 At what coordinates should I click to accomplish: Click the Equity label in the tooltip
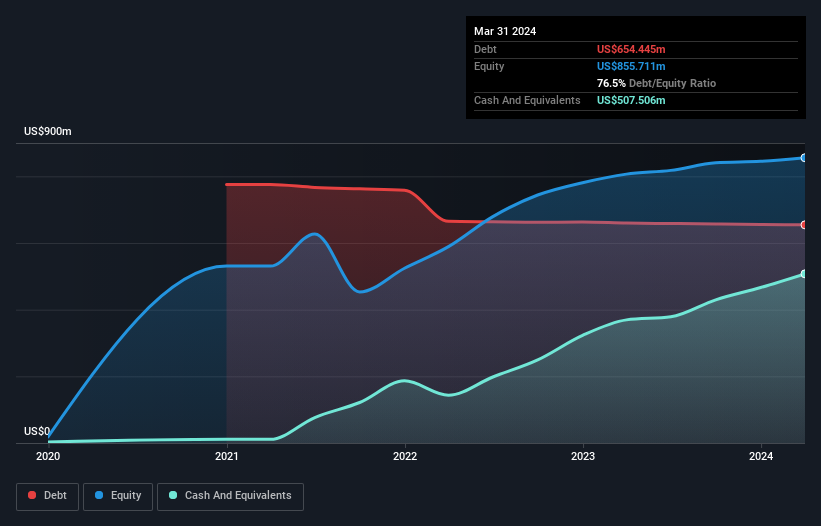click(489, 66)
